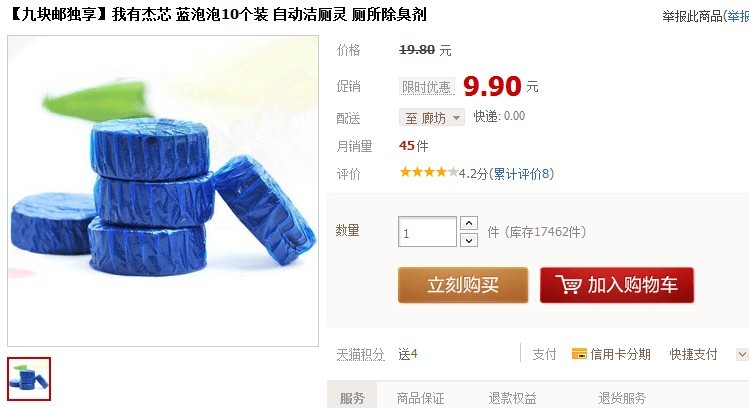Switch to the 商品保证 tab
The width and height of the screenshot is (749, 408).
[420, 397]
